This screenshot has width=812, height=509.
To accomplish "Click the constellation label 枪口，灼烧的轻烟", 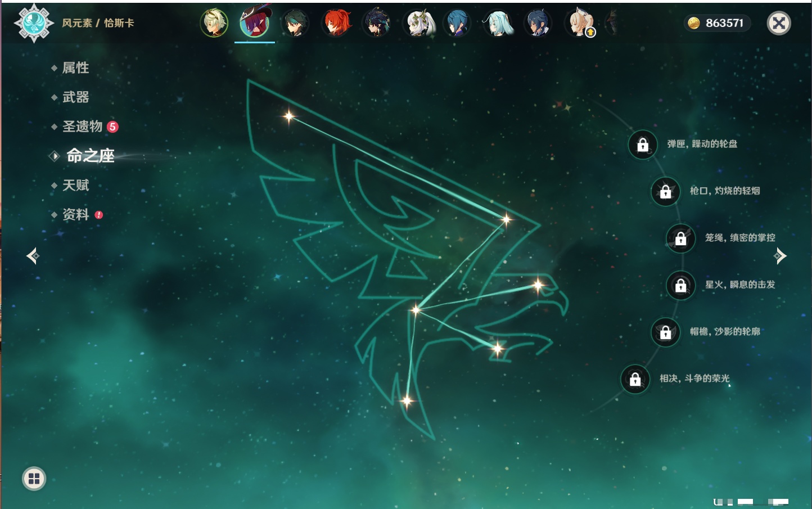I will 725,191.
